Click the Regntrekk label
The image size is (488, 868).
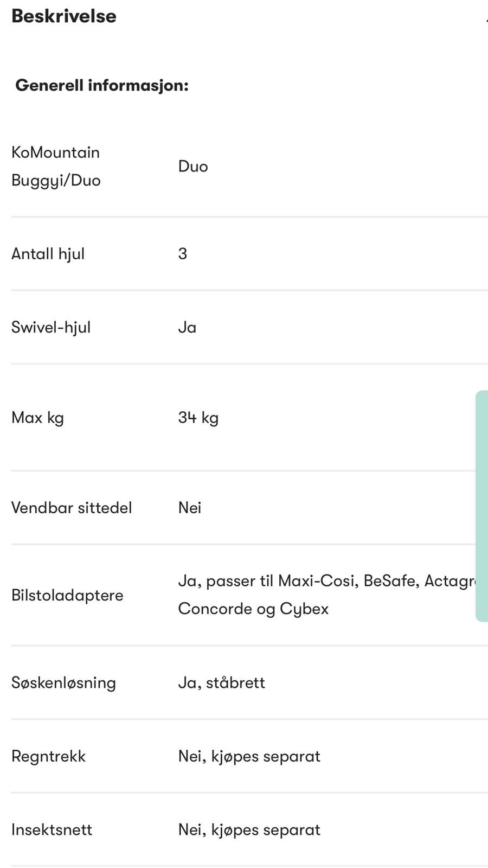49,756
